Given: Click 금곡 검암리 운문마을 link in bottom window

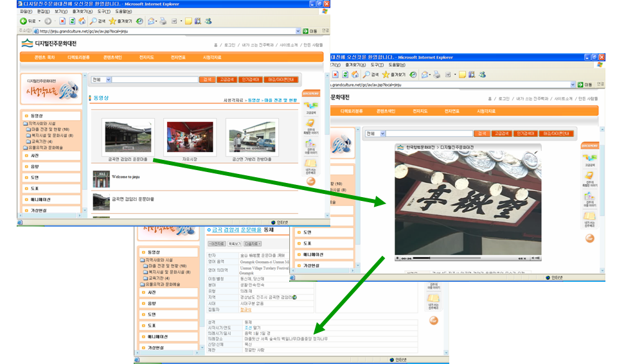Looking at the screenshot, I should (237, 230).
